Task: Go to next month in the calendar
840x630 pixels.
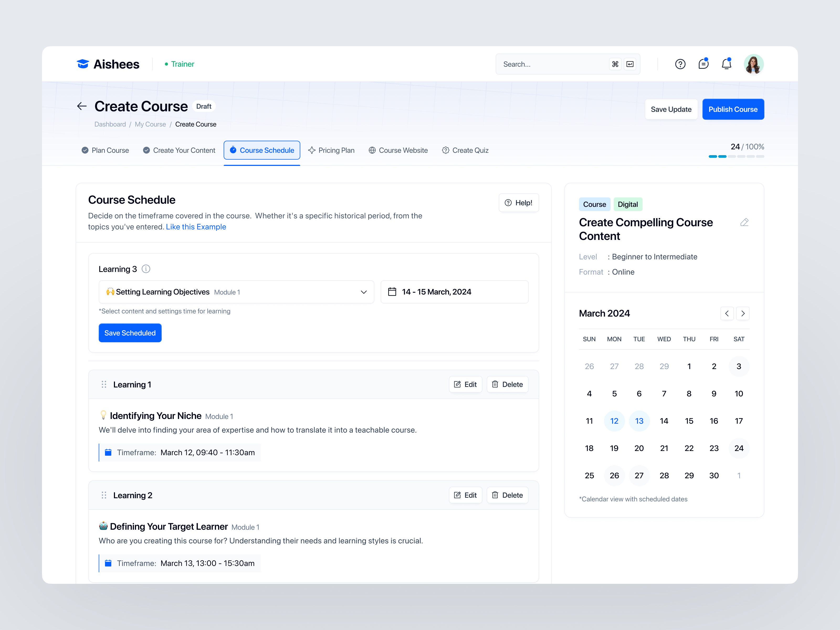Action: point(743,313)
